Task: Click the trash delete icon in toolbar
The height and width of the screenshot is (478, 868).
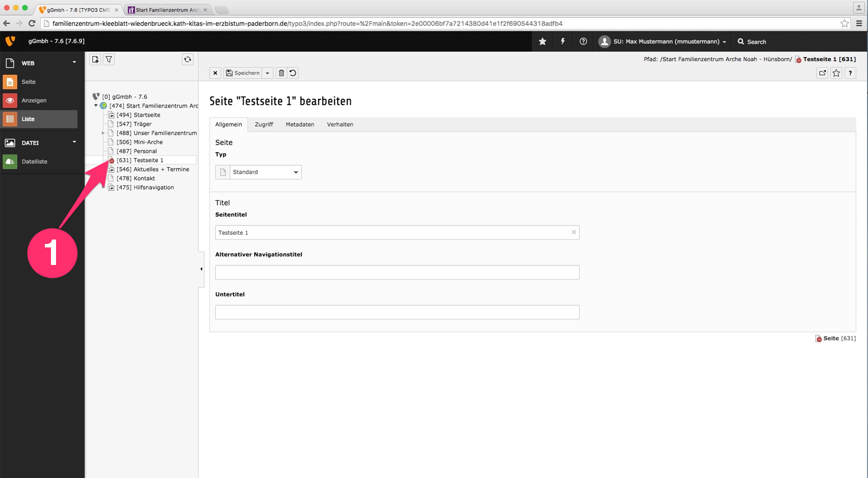Action: point(281,73)
